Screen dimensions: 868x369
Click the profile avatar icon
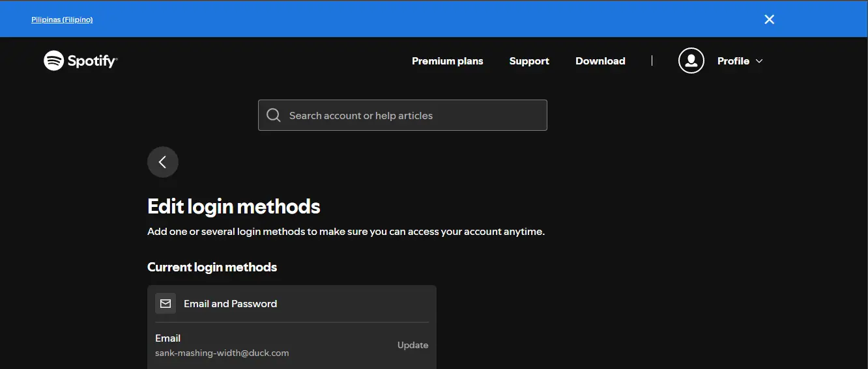[x=691, y=61]
